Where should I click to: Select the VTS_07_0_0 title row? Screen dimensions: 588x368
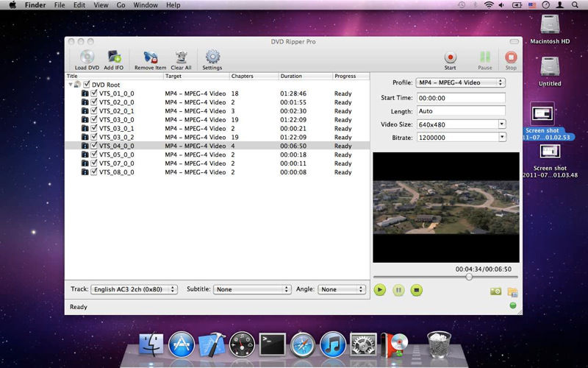(x=218, y=163)
